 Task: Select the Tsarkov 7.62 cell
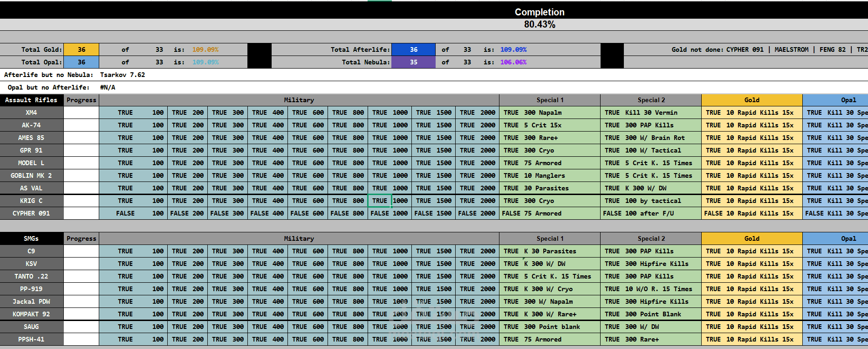click(123, 75)
